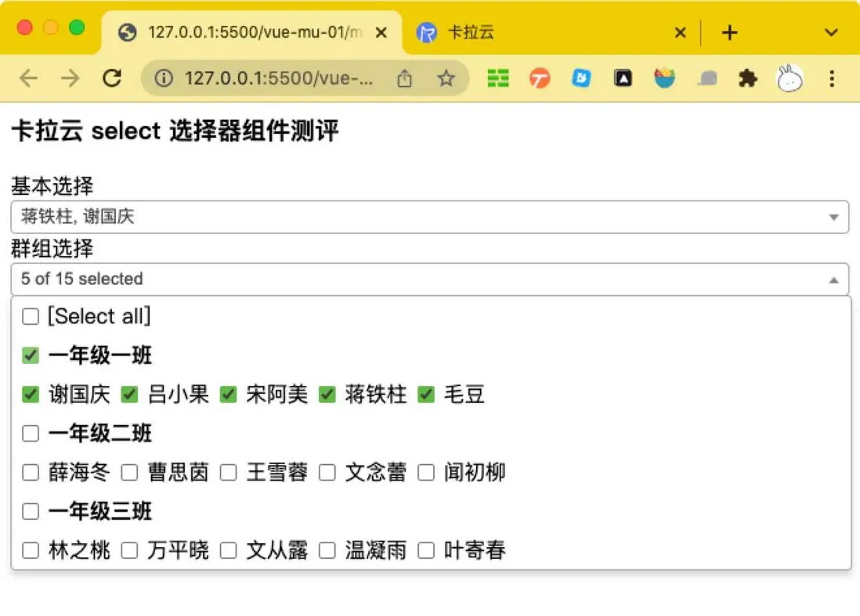Uncheck 毛豆 checkbox
This screenshot has width=860, height=616.
click(x=426, y=394)
